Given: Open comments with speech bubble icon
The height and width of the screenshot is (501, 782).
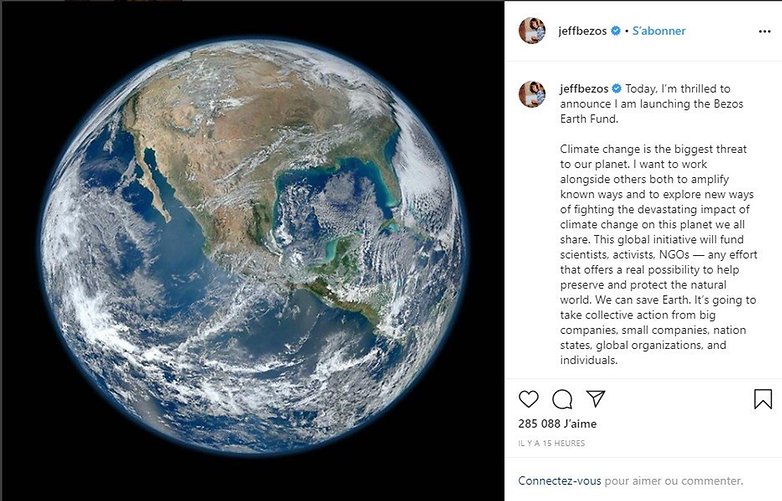Looking at the screenshot, I should (x=562, y=399).
